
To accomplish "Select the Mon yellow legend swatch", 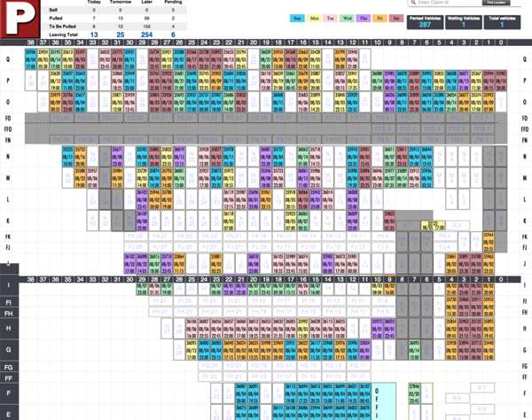I will tap(314, 17).
